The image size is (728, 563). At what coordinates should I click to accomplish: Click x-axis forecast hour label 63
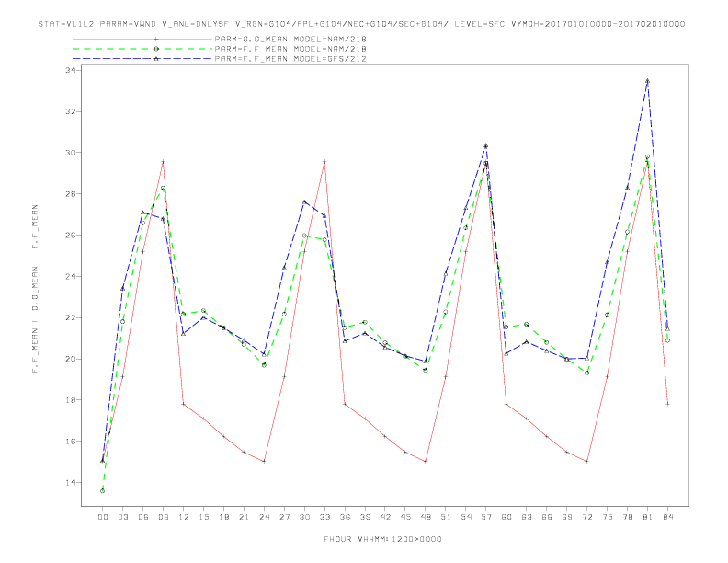(527, 517)
